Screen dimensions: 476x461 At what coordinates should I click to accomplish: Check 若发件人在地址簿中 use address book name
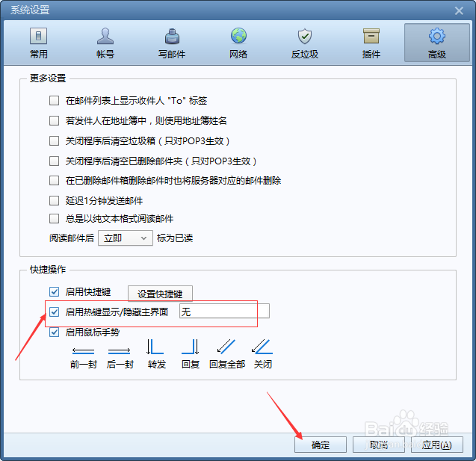pos(54,121)
